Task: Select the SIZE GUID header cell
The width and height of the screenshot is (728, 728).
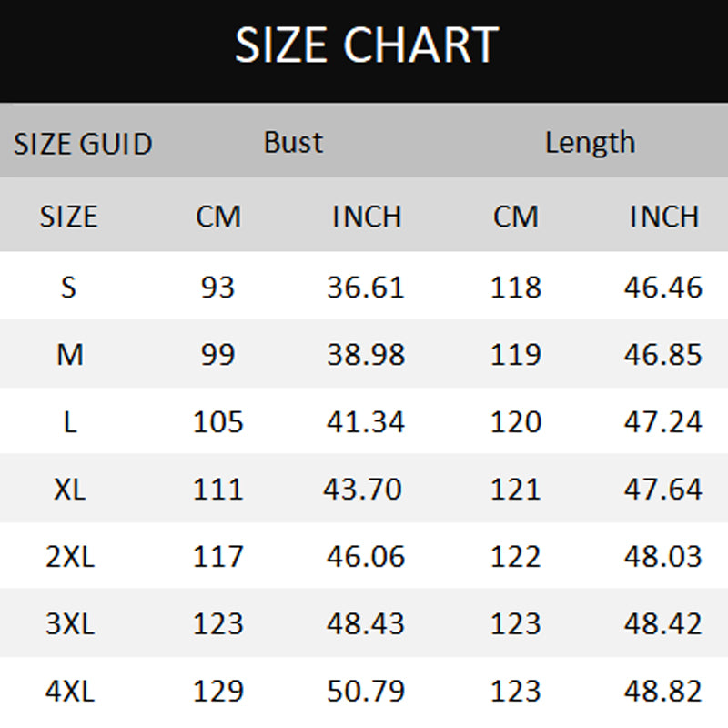Action: [83, 144]
